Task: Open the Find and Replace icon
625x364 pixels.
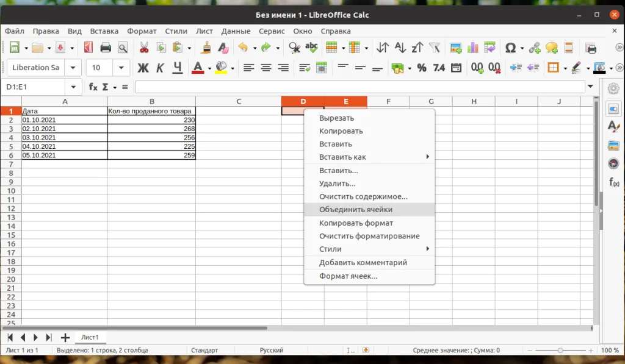Action: [294, 47]
